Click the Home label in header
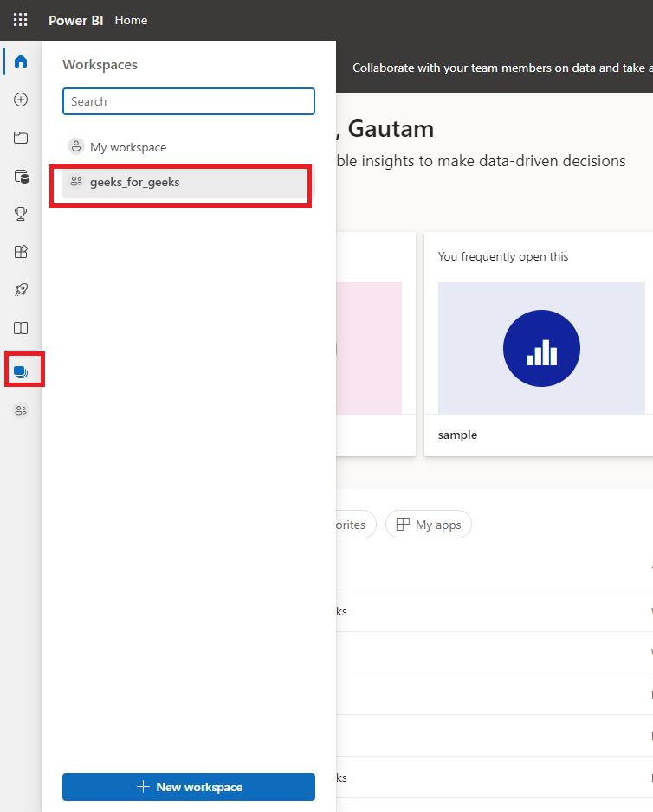Screen dimensions: 653x812 pos(131,20)
